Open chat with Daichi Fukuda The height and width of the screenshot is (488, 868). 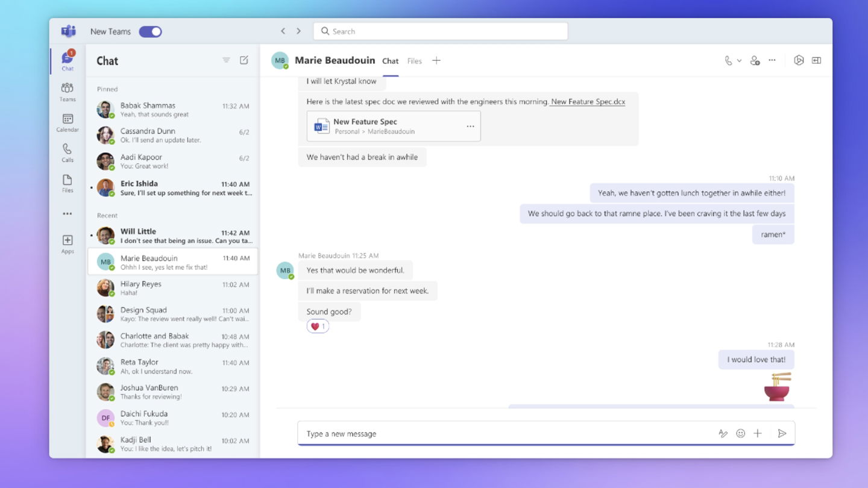[x=173, y=418]
